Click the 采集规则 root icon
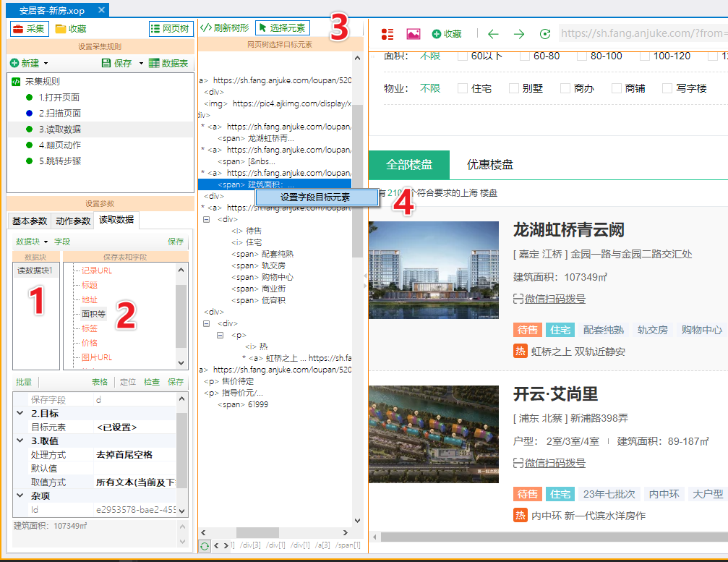 [16, 82]
